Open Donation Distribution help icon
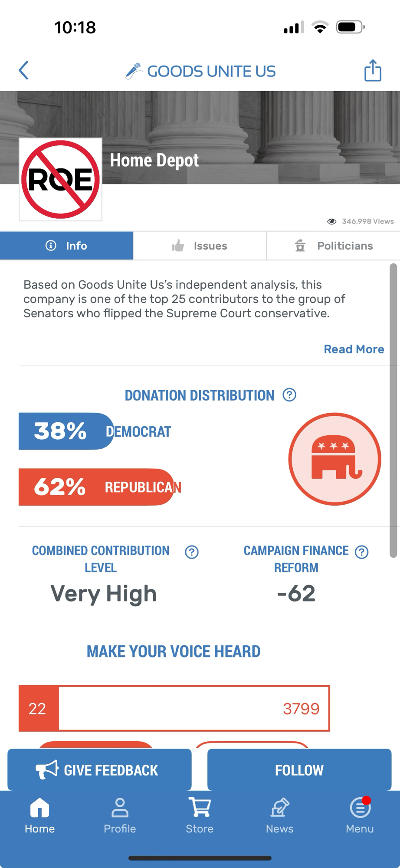Screen dimensions: 400x868 289,395
